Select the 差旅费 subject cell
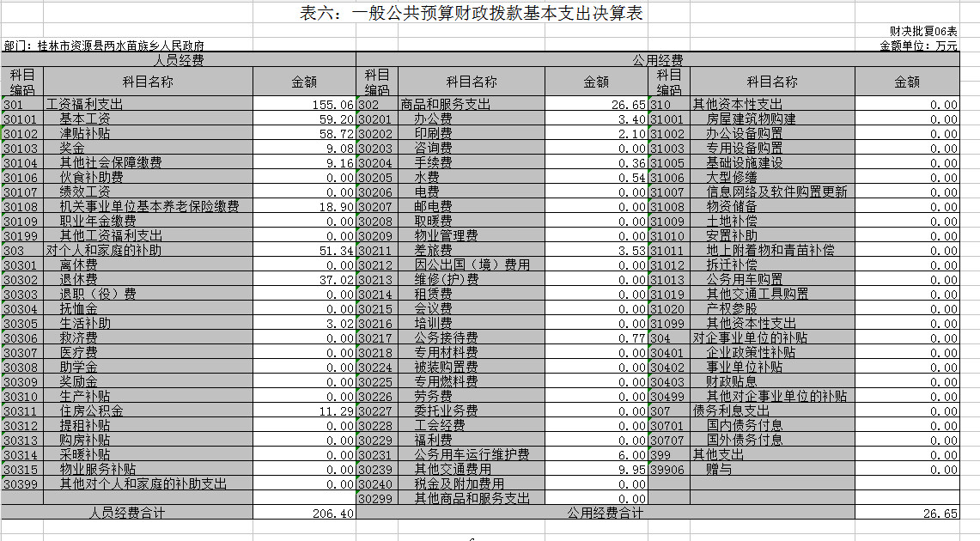This screenshot has width=980, height=541. pyautogui.click(x=433, y=251)
